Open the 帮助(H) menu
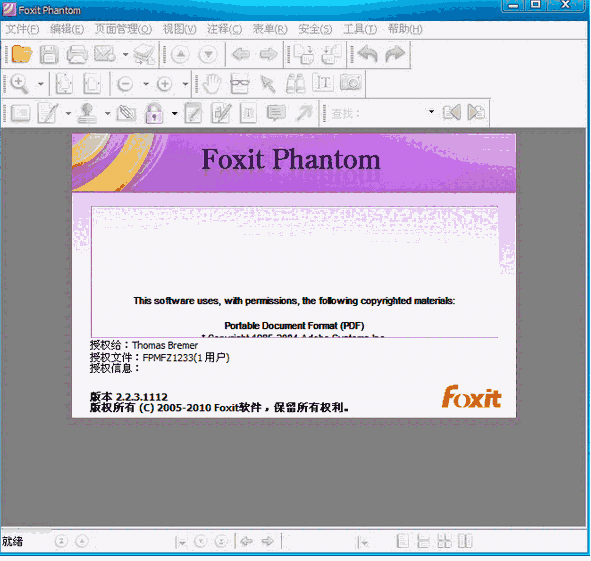Screen dimensions: 591x561 click(x=405, y=29)
